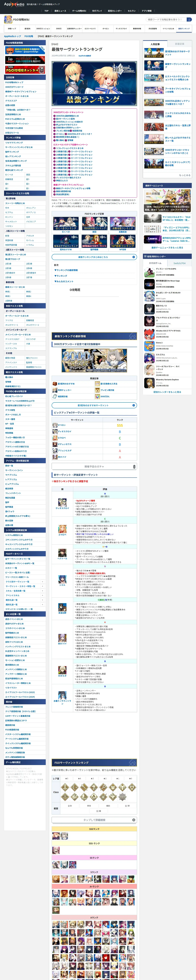Toggle ★5 rarity filter

click(67, 778)
